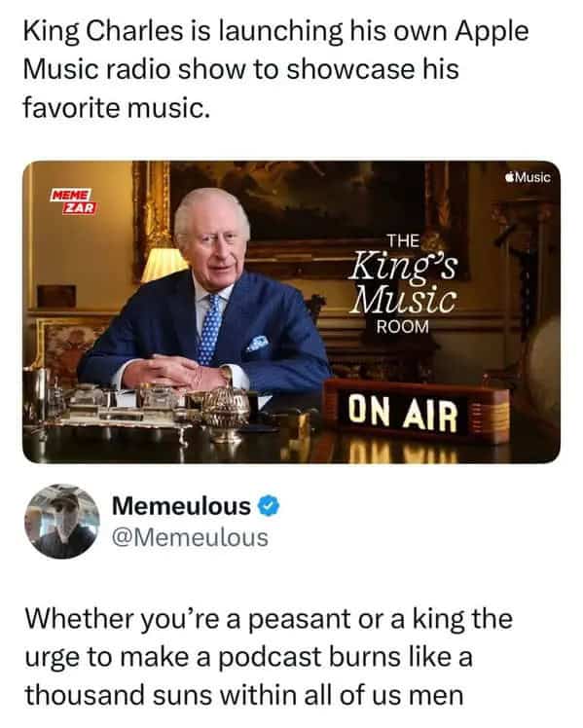583x728 pixels.
Task: Click the blue polka dot tie
Action: click(x=209, y=329)
